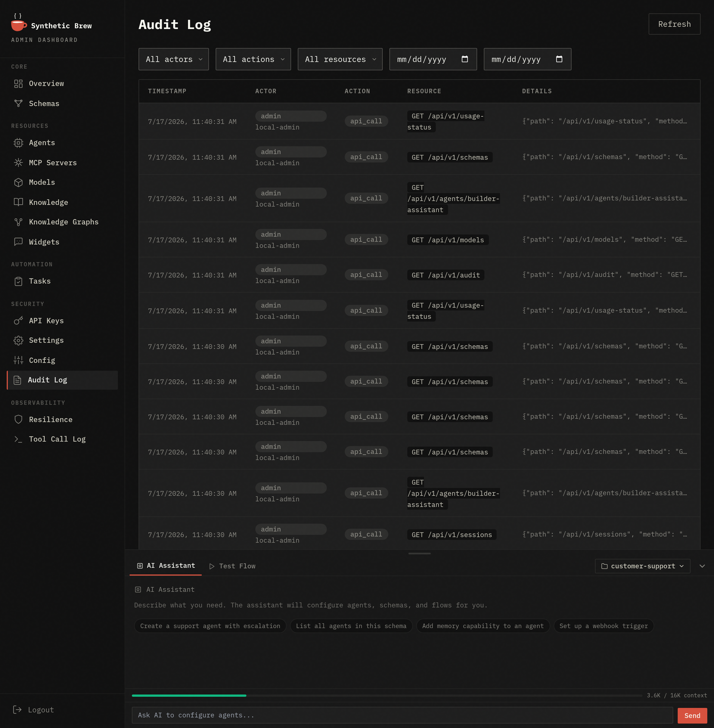
Task: Choose 'Create a support agent with escalation' suggestion
Action: coord(210,626)
